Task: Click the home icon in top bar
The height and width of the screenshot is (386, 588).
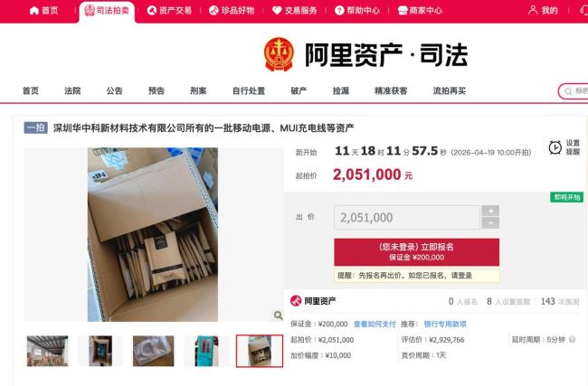Action: click(34, 11)
